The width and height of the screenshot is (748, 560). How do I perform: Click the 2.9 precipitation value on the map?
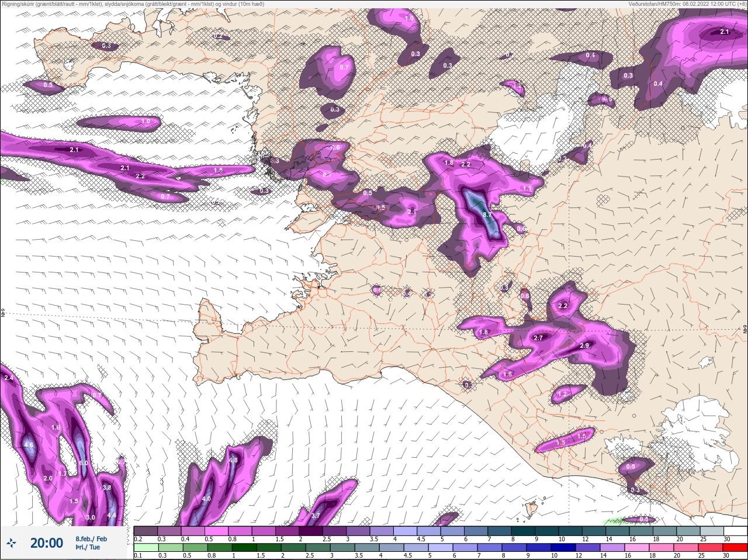pyautogui.click(x=584, y=346)
